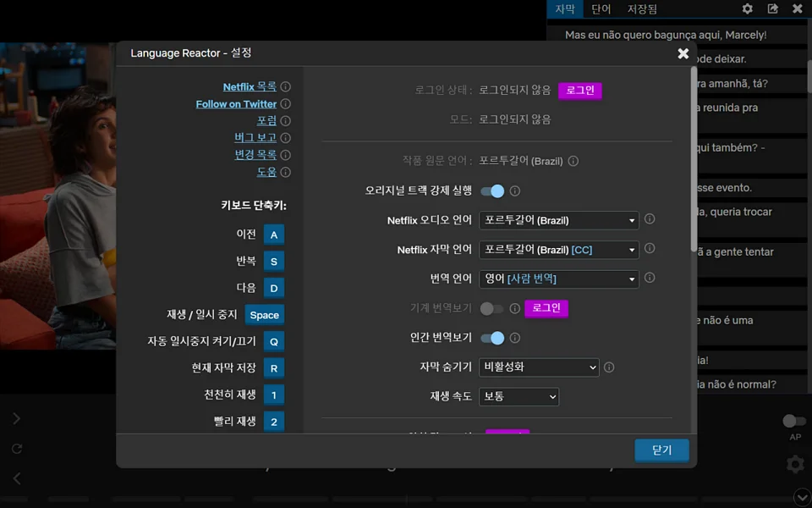Click the info icon next to Netflix 자막 언어

(x=649, y=249)
